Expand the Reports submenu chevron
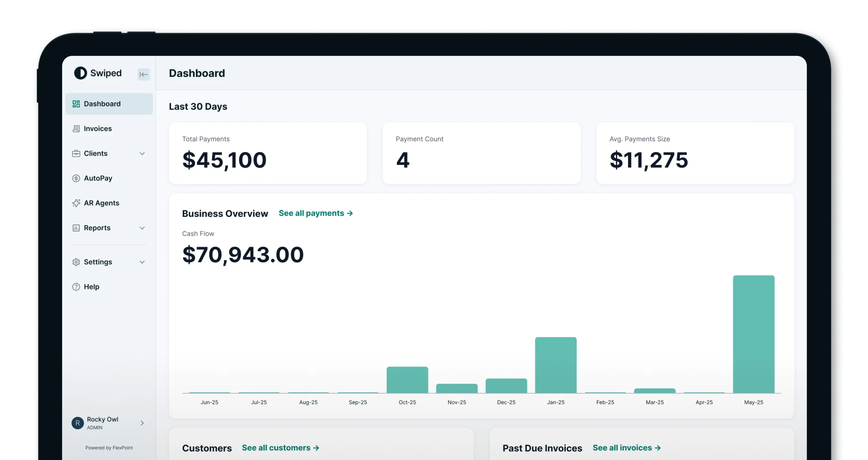 (142, 228)
